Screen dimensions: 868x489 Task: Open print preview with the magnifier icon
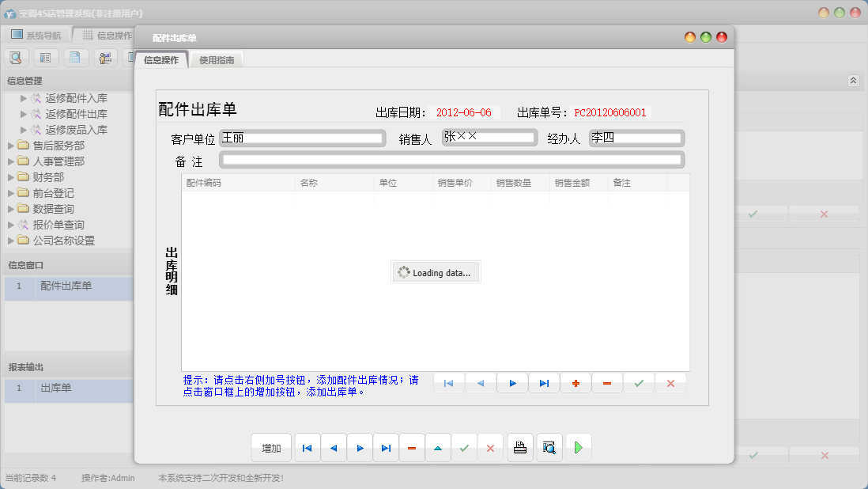click(549, 448)
